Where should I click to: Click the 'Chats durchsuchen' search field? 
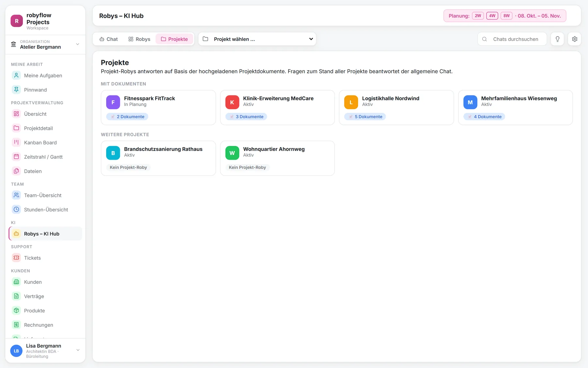512,39
